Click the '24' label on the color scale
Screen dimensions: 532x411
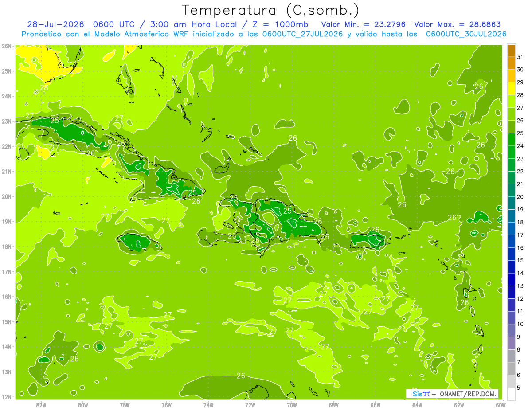point(520,146)
